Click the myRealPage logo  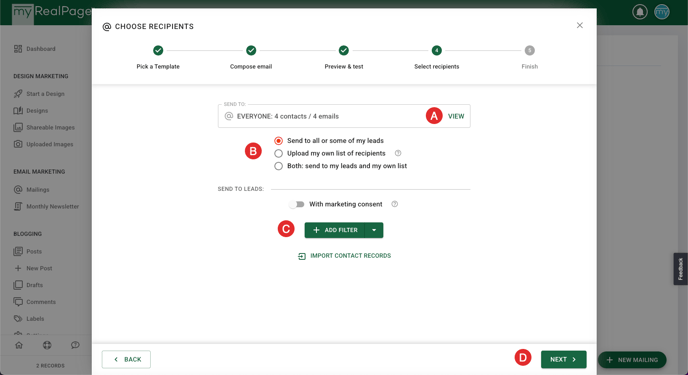[x=52, y=12]
